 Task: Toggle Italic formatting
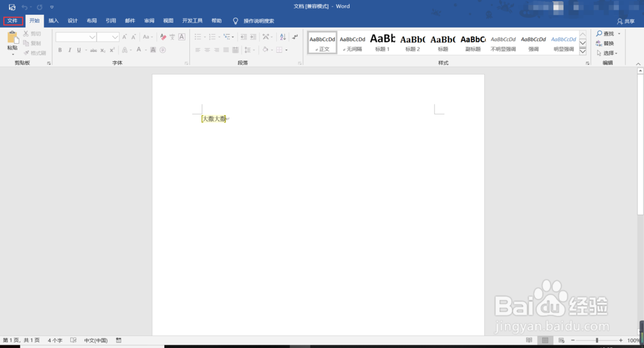70,50
